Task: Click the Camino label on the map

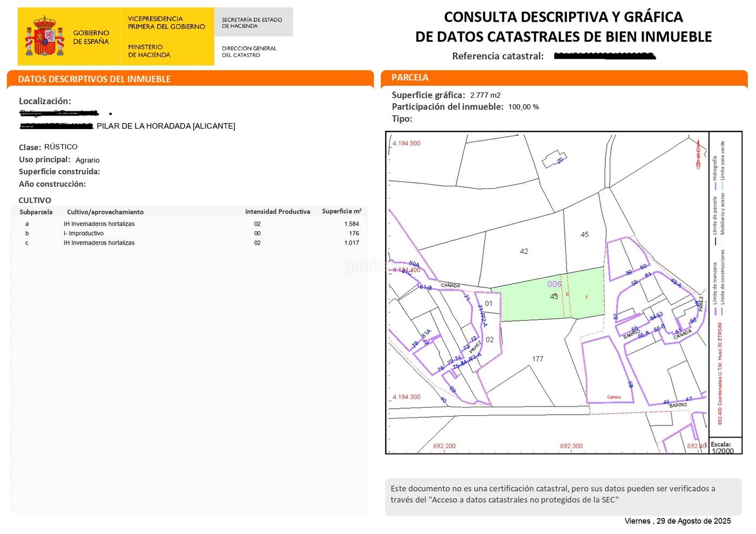Action: [614, 397]
